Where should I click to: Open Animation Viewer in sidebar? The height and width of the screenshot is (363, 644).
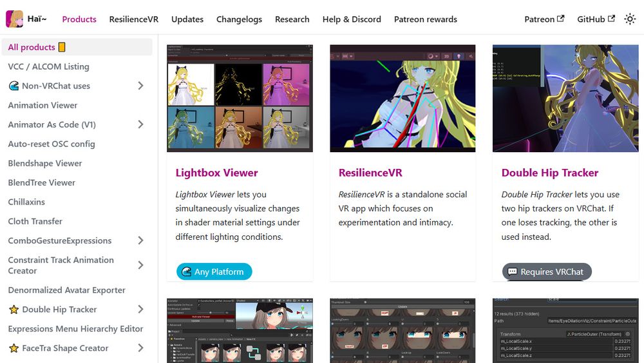(x=43, y=105)
